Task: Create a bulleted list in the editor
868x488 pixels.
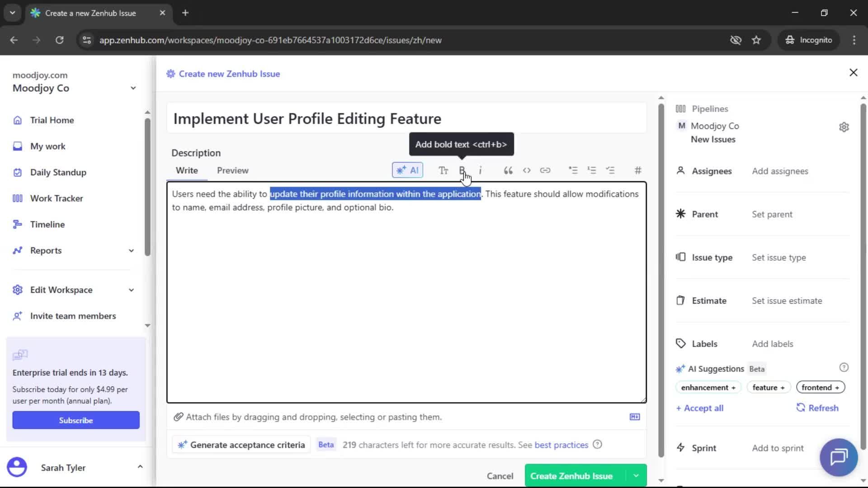Action: coord(573,170)
